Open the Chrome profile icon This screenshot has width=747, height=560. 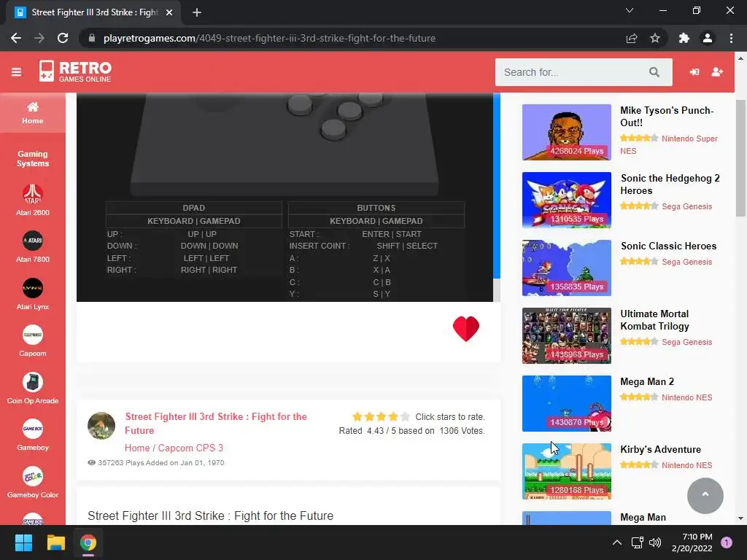[708, 38]
